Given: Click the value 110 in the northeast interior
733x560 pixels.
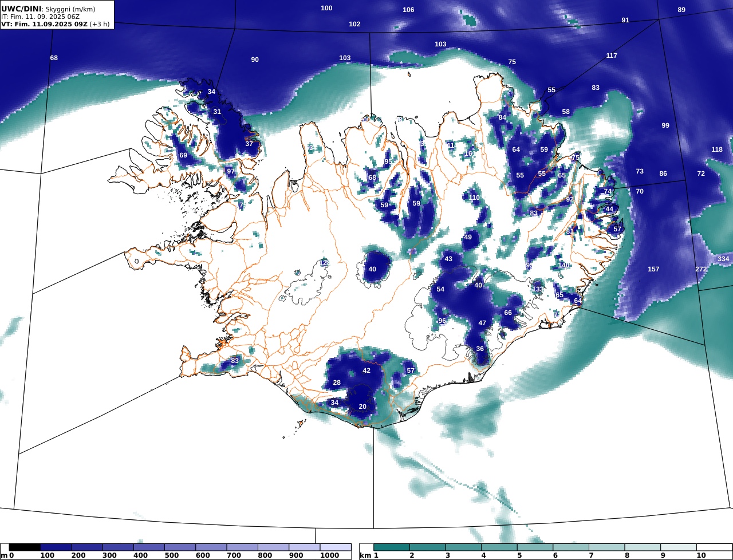Looking at the screenshot, I should pos(475,198).
